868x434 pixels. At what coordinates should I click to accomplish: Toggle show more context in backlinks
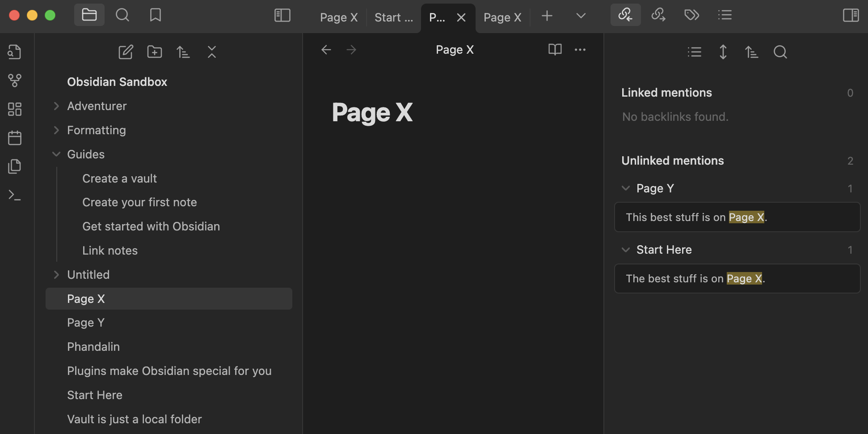point(723,52)
